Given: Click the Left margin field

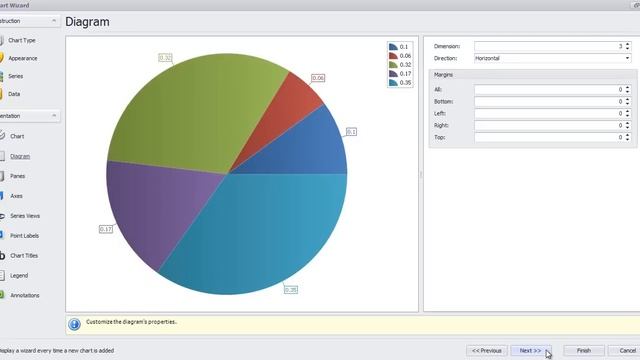Looking at the screenshot, I should point(549,113).
